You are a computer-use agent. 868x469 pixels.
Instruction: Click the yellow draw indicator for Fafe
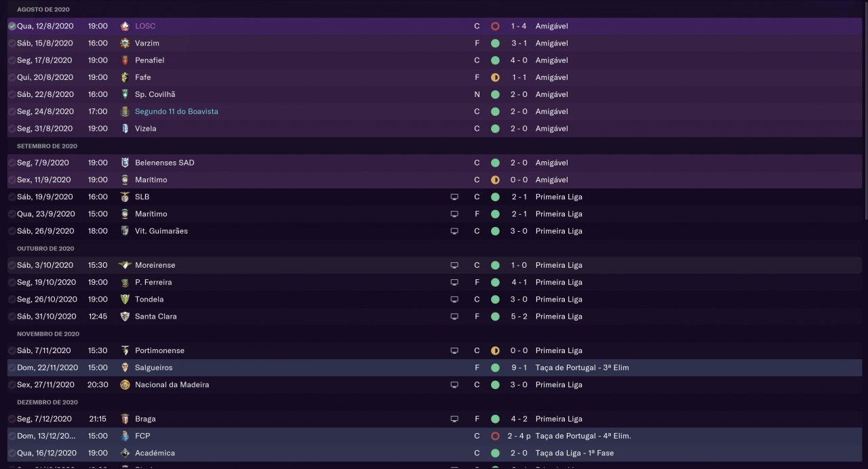tap(495, 77)
